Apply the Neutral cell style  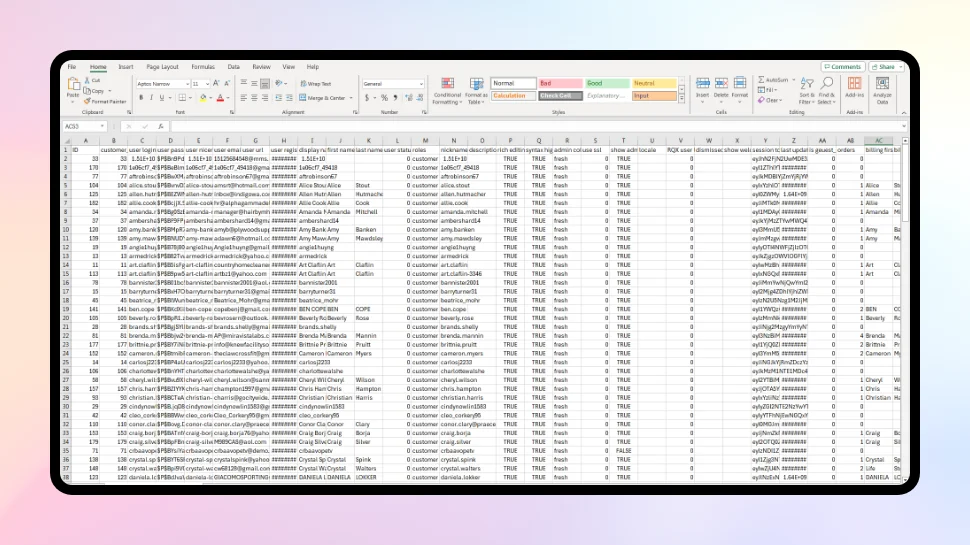click(654, 83)
